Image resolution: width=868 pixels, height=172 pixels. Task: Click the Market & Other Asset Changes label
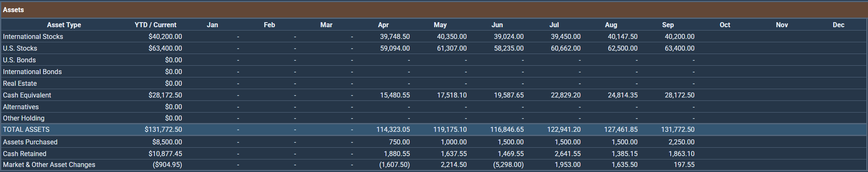[x=49, y=164]
